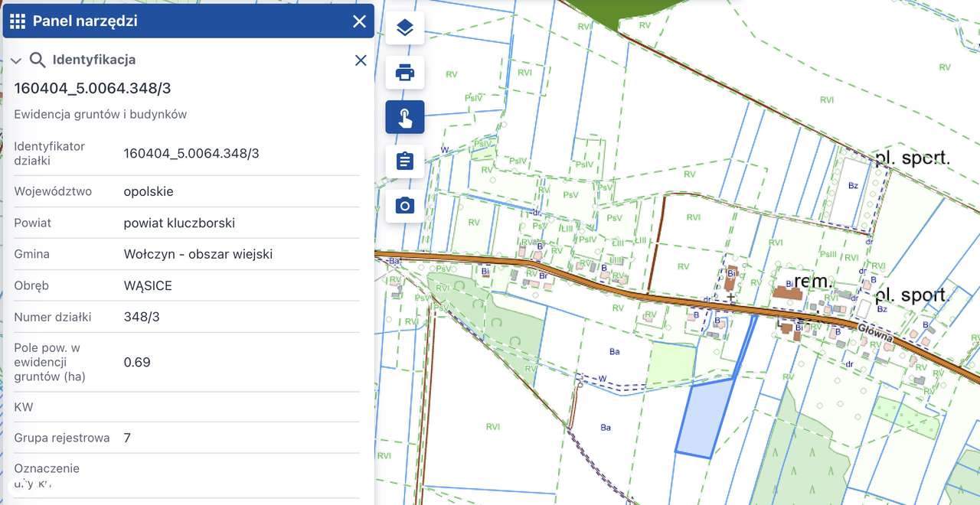This screenshot has height=505, width=980.
Task: Click the value opolskie
Action: (x=149, y=191)
